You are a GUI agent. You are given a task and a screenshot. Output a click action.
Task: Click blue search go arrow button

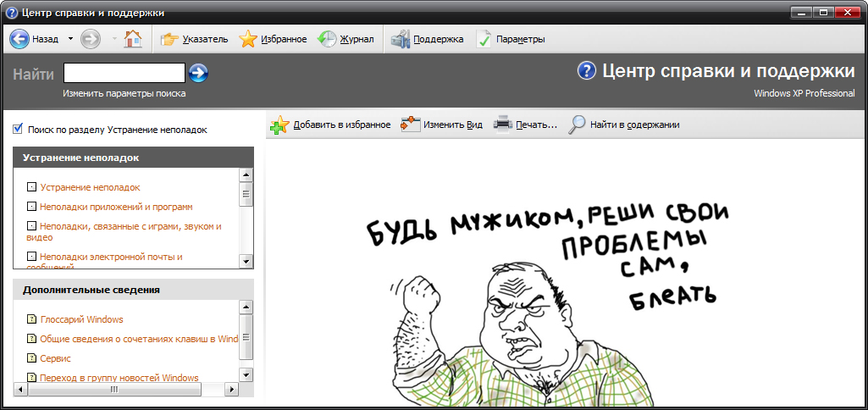[199, 73]
